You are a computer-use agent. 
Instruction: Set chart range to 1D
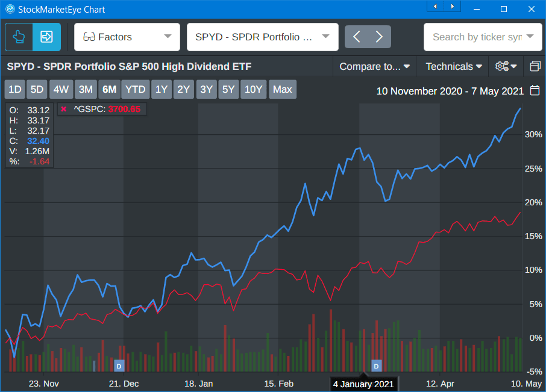pos(14,90)
